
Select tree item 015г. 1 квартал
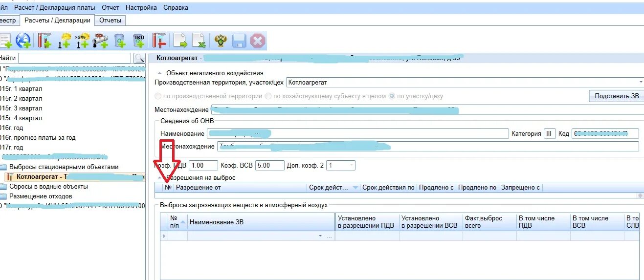[22, 89]
